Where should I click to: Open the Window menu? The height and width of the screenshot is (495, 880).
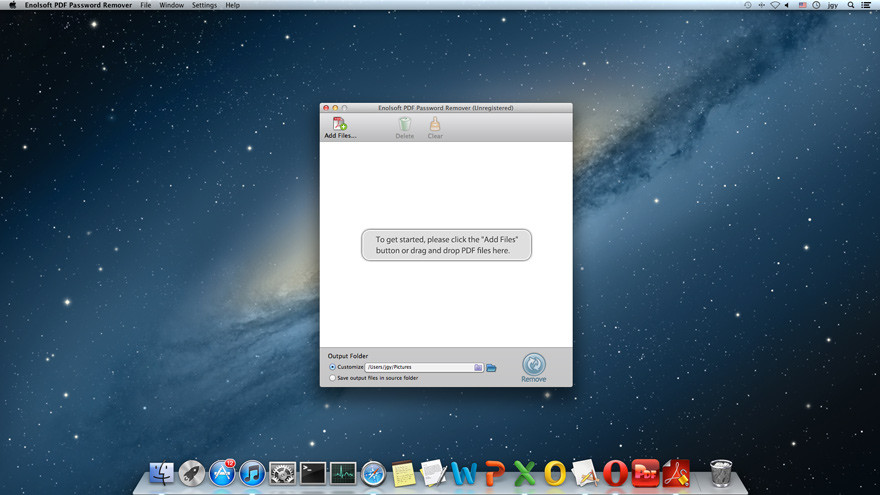[171, 5]
